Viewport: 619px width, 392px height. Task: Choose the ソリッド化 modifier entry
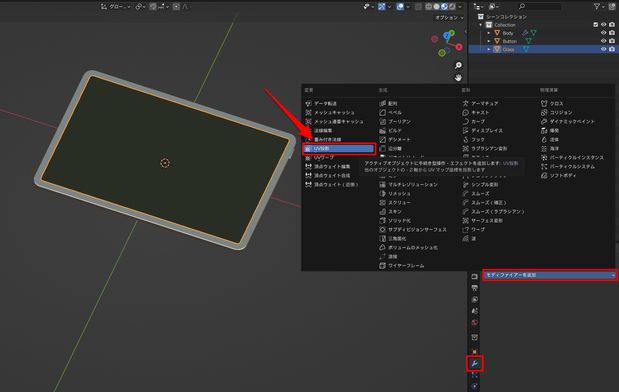click(x=395, y=221)
